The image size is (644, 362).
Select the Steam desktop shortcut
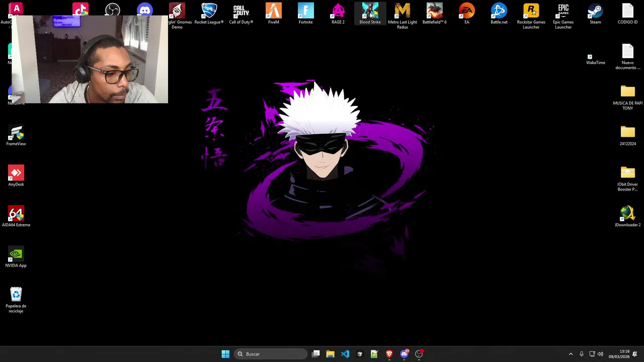[596, 14]
